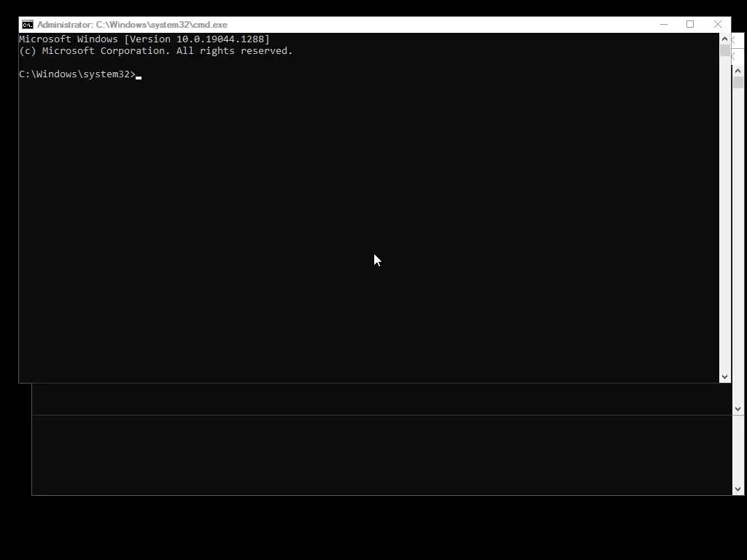Image resolution: width=747 pixels, height=560 pixels.
Task: Close the Administrator cmd.exe window
Action: pos(718,24)
